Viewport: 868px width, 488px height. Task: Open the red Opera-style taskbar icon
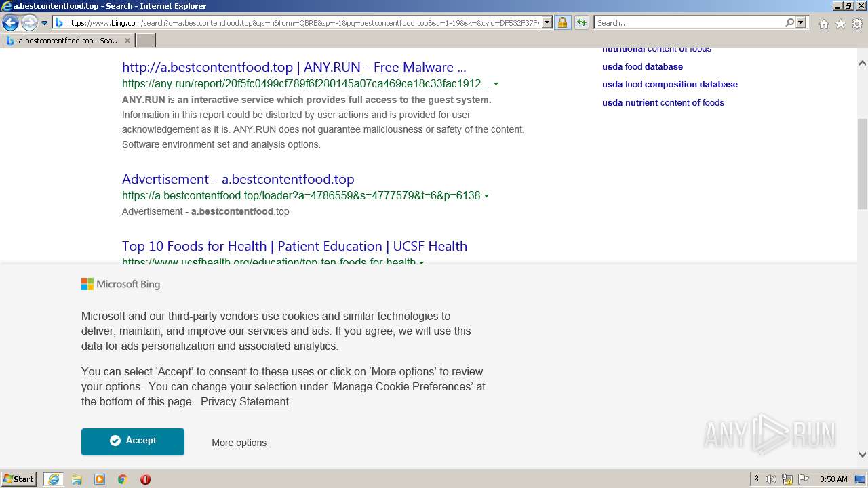145,479
